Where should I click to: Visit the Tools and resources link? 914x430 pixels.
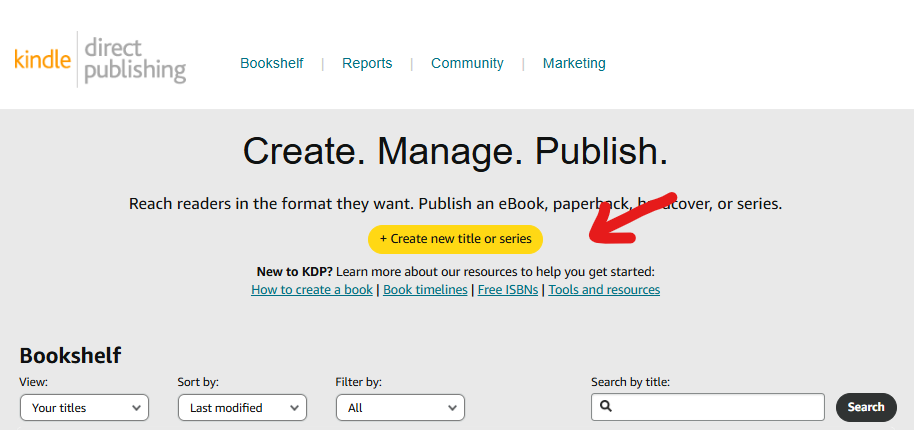tap(604, 290)
